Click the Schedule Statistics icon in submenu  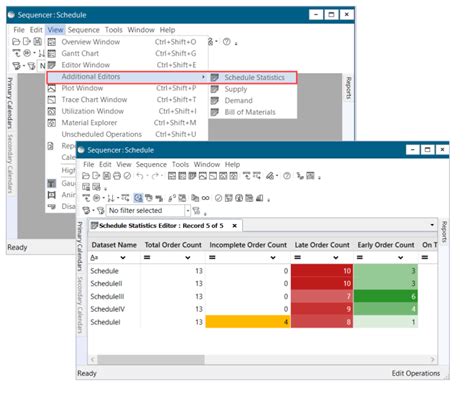215,77
